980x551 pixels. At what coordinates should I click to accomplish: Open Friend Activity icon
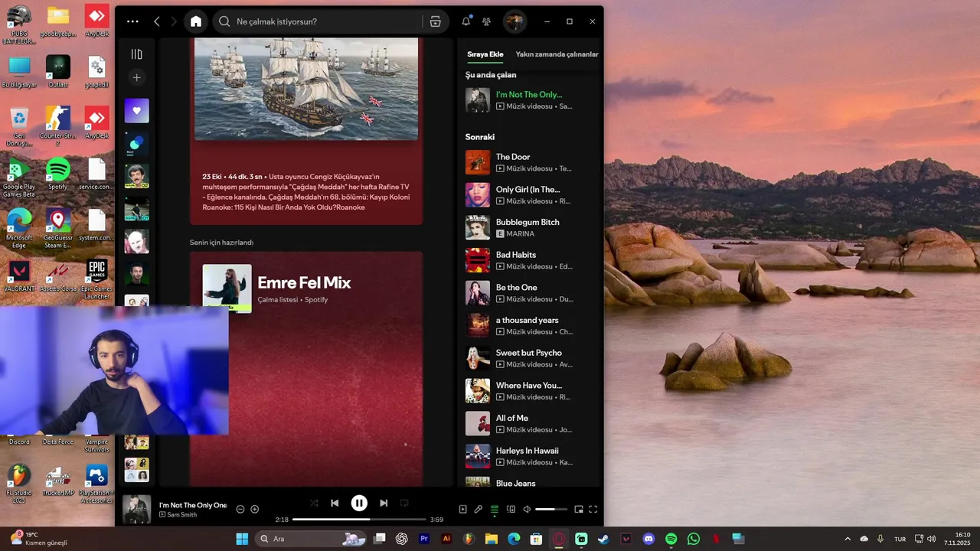tap(486, 21)
